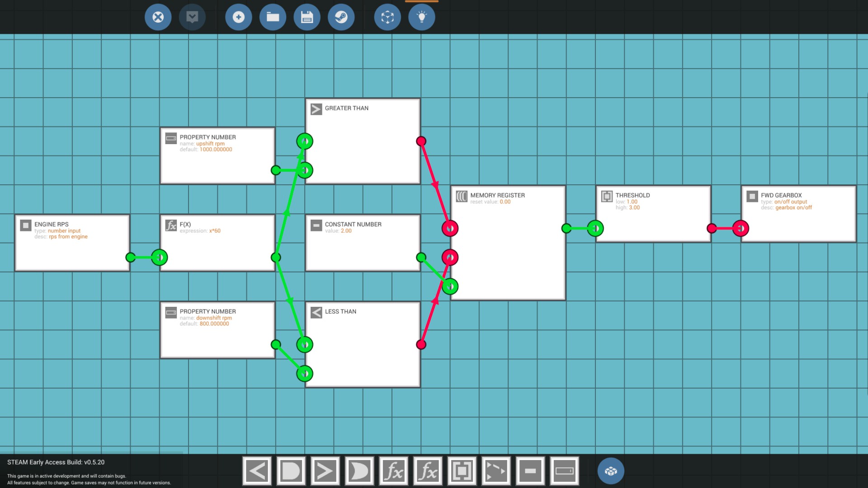Add a Less Than component from palette
Viewport: 868px width, 488px height.
(257, 471)
